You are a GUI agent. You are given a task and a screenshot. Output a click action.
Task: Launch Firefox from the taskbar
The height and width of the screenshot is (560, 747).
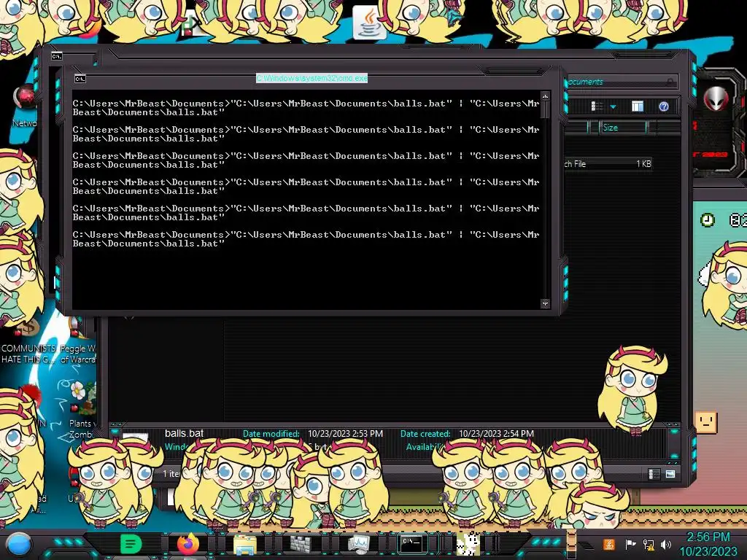pos(187,543)
